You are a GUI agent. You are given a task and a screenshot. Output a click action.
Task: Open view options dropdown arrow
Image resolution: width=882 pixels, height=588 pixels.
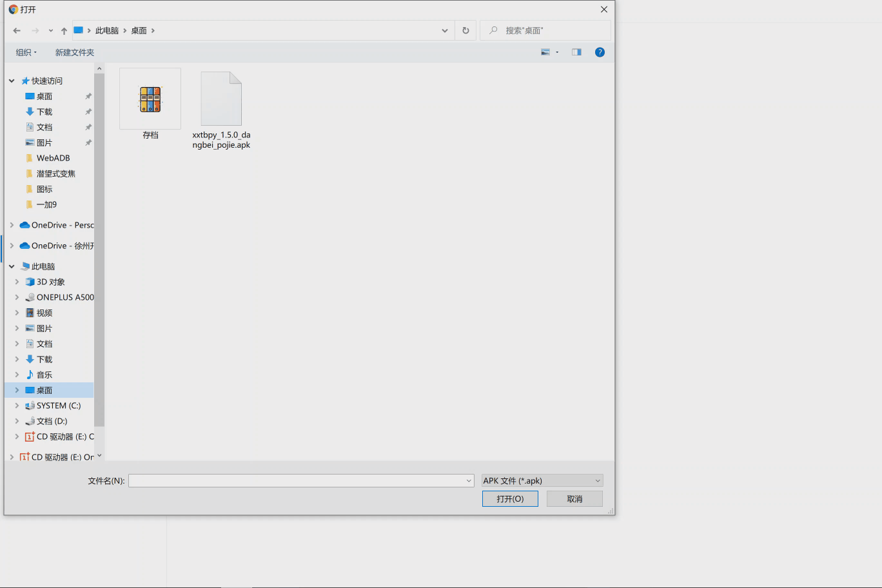(557, 52)
